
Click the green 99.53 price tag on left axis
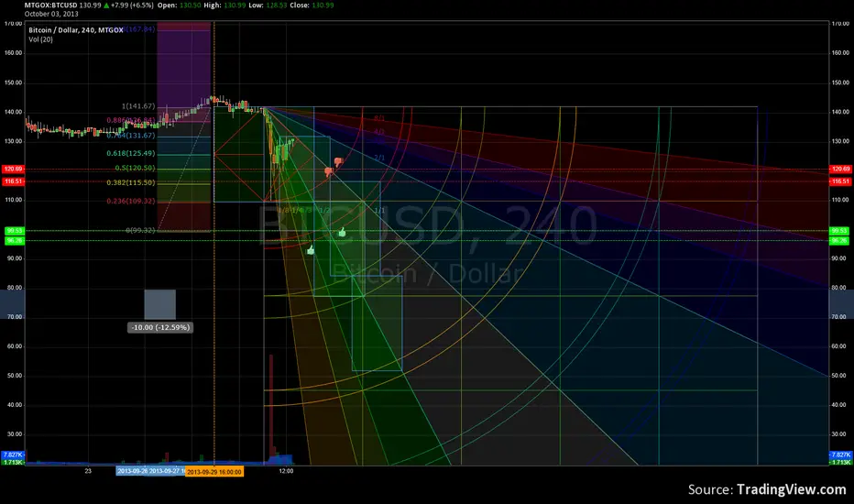pyautogui.click(x=14, y=231)
